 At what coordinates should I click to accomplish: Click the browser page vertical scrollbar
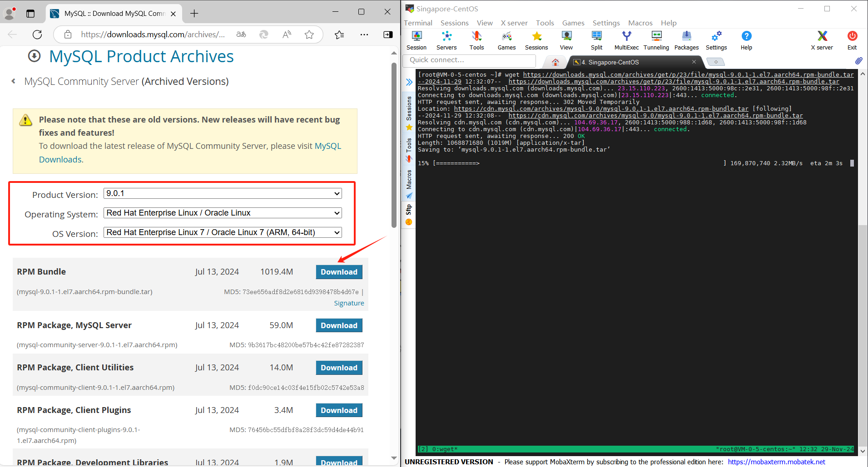coord(394,145)
